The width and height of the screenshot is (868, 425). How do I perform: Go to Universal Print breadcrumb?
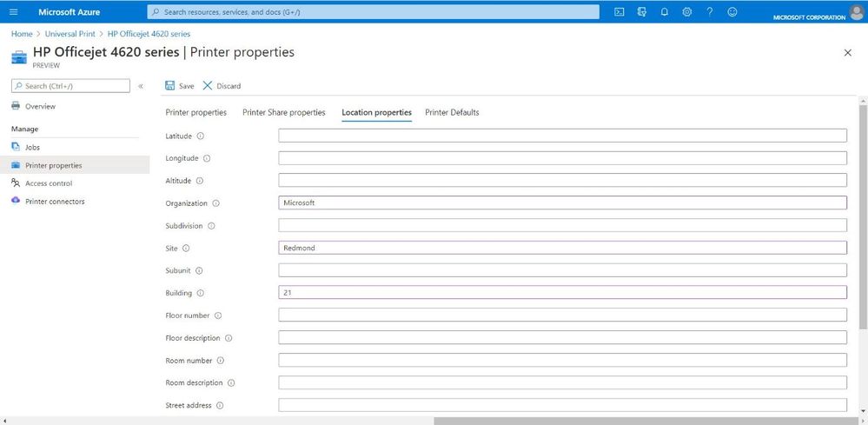[70, 34]
